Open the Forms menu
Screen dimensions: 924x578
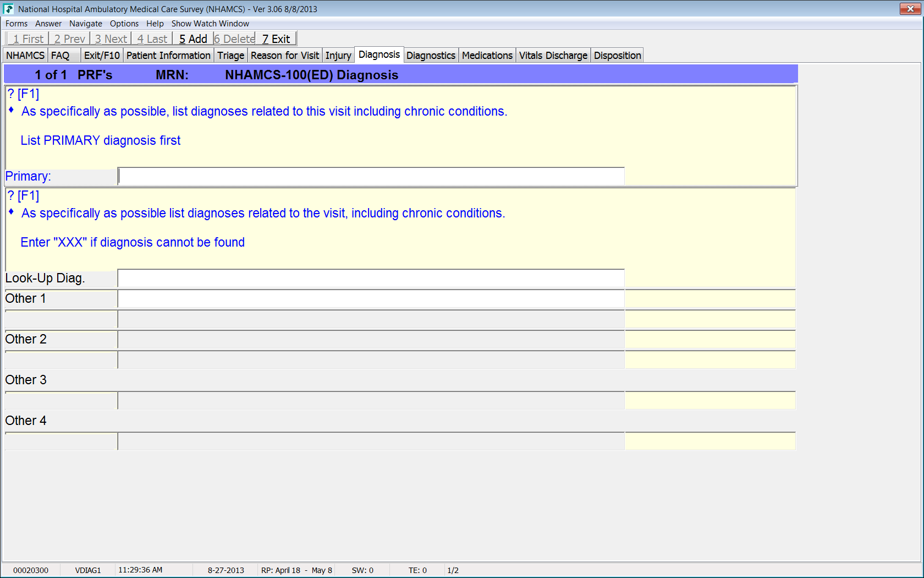tap(16, 24)
